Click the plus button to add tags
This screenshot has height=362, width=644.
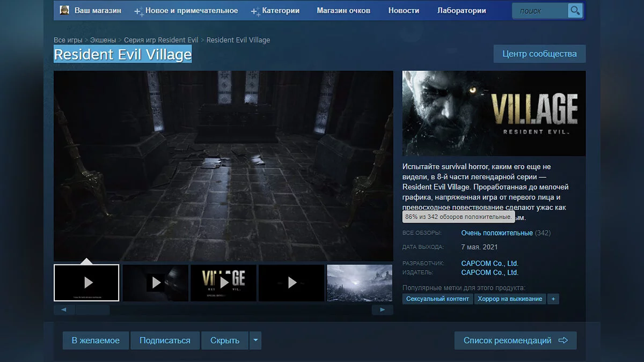[553, 299]
